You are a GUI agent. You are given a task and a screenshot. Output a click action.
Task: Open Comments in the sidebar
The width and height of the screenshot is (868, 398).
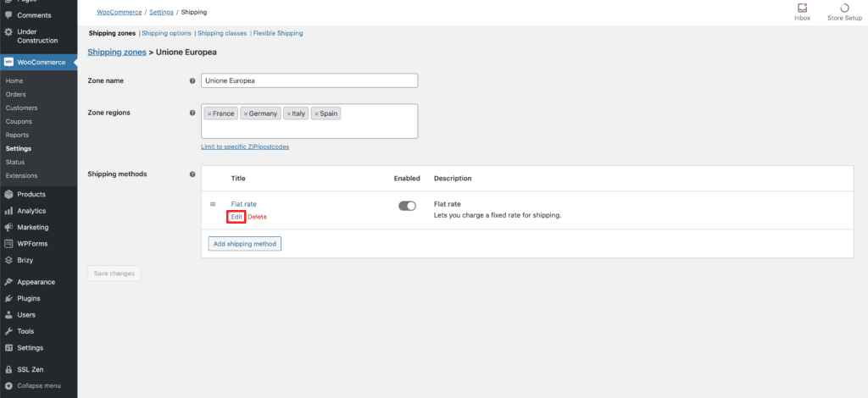[x=34, y=15]
